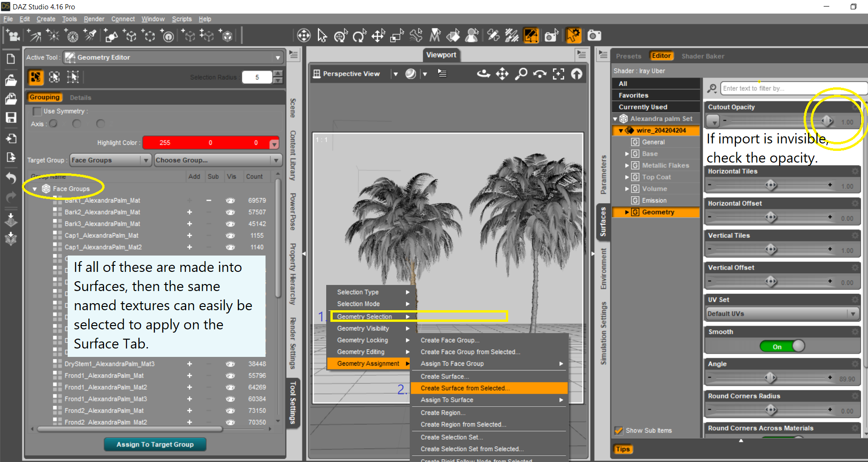Collapse the Face Groups tree node
Screen dimensions: 868x462
[x=35, y=189]
